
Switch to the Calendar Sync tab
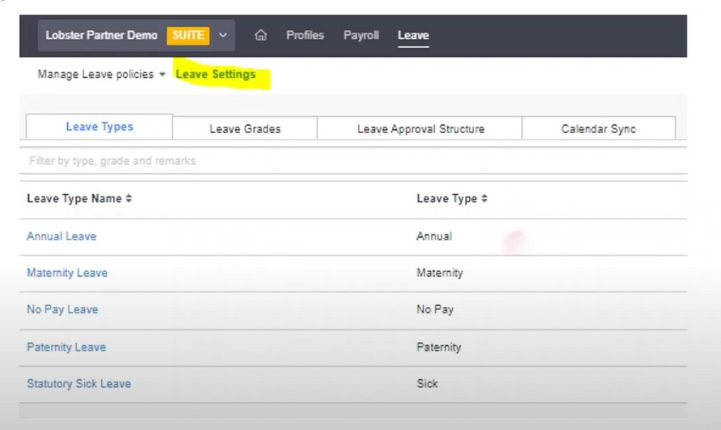click(599, 129)
